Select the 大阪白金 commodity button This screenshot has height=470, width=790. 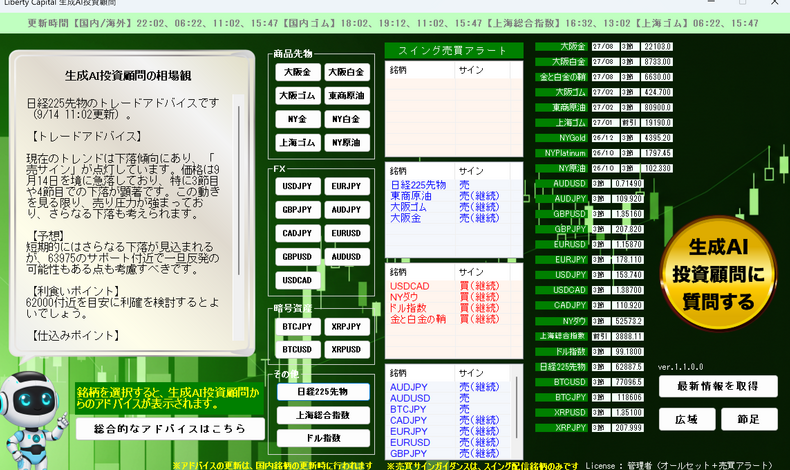coord(347,72)
